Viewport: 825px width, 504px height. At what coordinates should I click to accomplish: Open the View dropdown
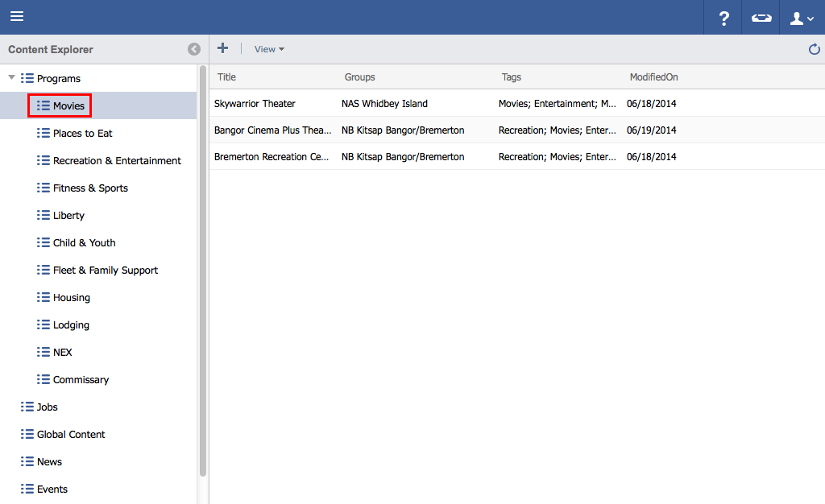click(x=269, y=49)
